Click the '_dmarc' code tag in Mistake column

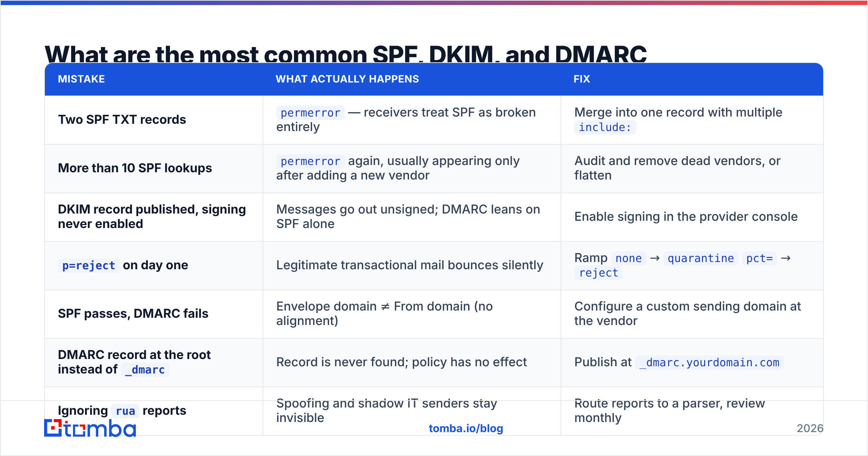pyautogui.click(x=145, y=370)
